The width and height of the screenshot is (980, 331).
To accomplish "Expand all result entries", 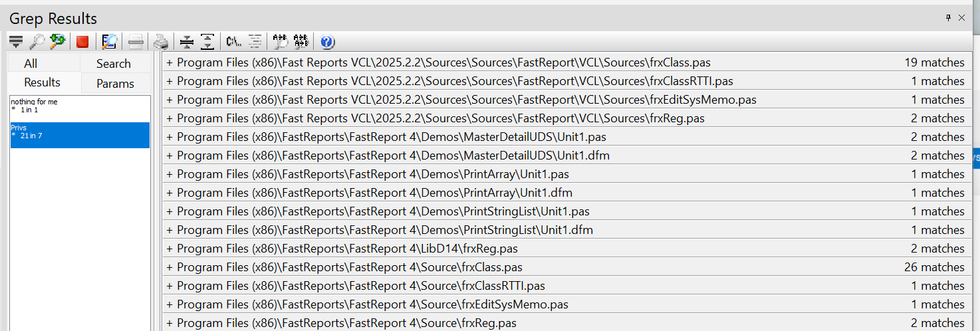I will tap(207, 42).
